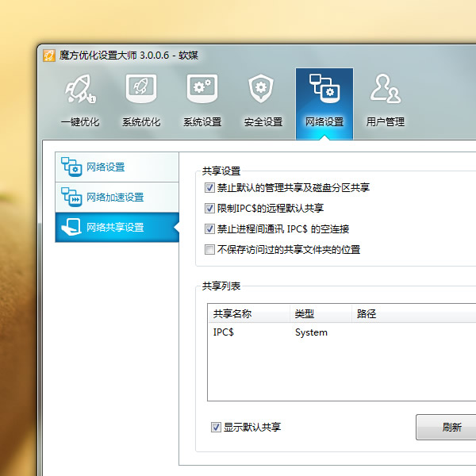
Task: Click window title 魔方优化设置大师 3.0.0.6
Action: (x=114, y=56)
